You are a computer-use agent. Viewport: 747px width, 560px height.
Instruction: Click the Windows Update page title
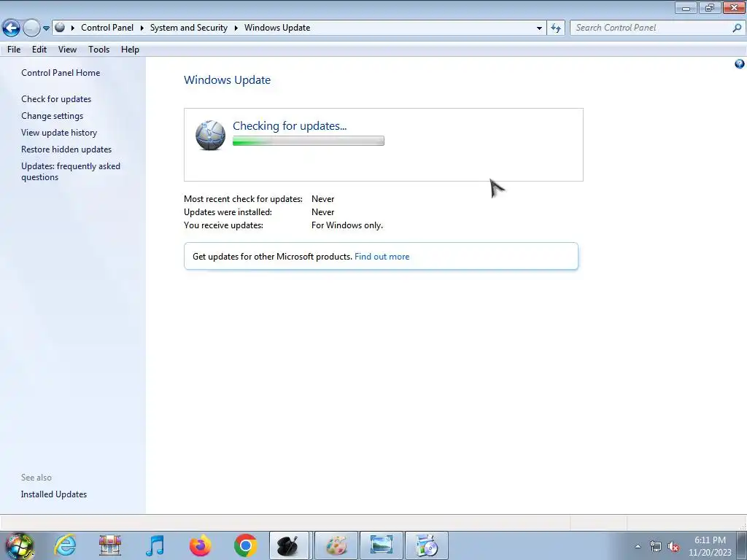[x=228, y=80]
